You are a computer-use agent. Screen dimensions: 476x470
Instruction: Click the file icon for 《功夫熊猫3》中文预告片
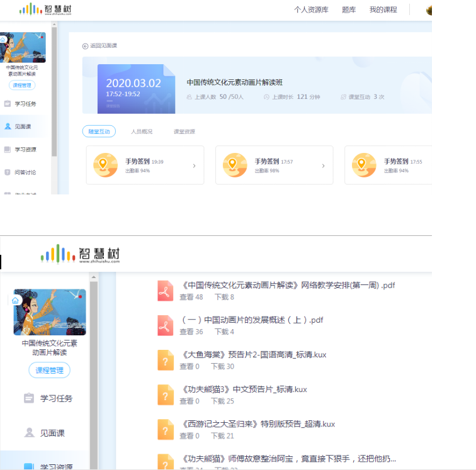(x=165, y=395)
